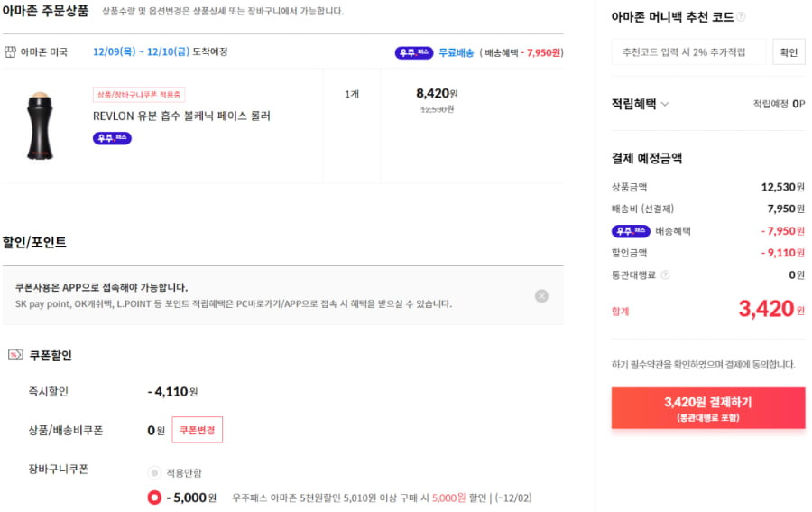This screenshot has height=512, width=812.
Task: Click the referral code input field
Action: pyautogui.click(x=688, y=51)
